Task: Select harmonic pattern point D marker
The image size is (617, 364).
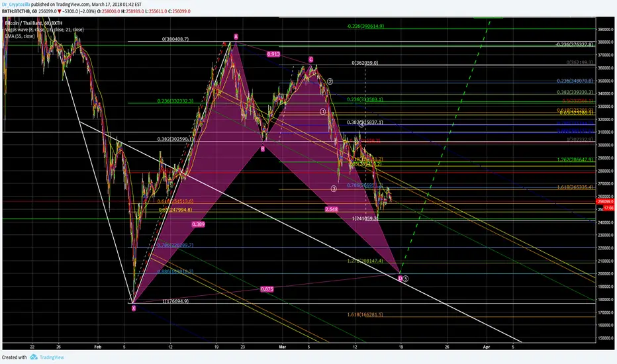Action: click(400, 279)
